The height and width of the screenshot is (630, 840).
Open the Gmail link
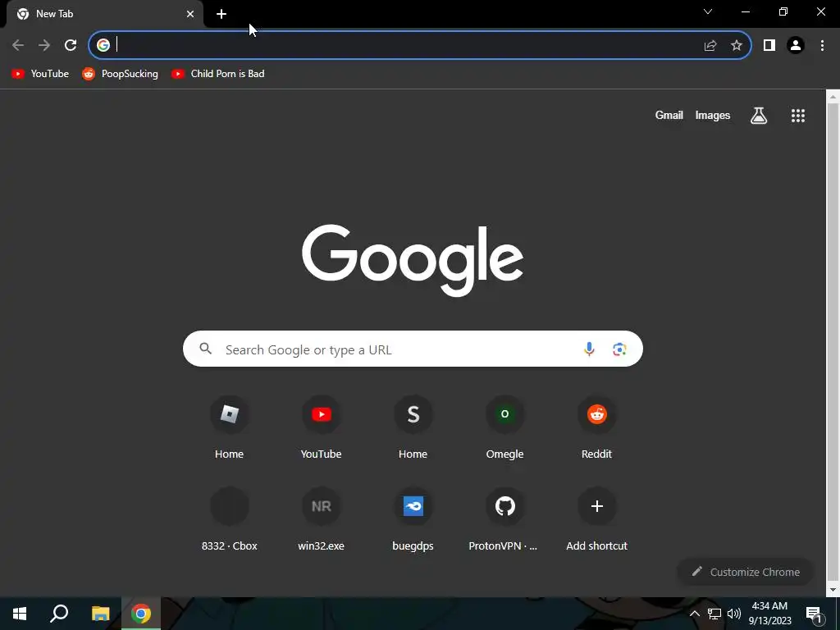click(669, 115)
